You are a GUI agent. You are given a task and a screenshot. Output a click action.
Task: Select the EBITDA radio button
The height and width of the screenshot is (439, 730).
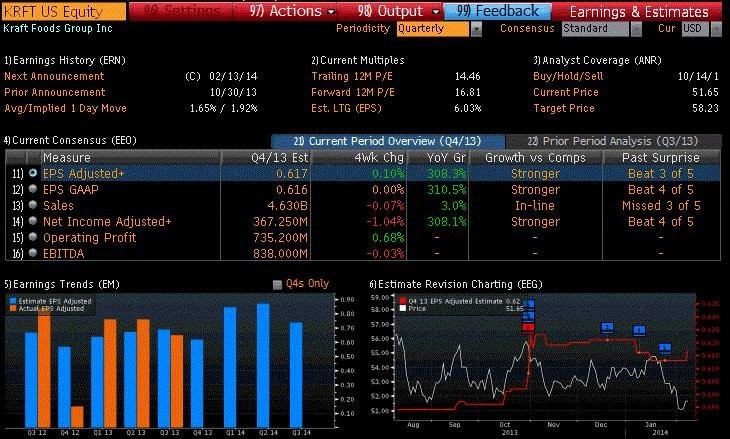coord(33,253)
